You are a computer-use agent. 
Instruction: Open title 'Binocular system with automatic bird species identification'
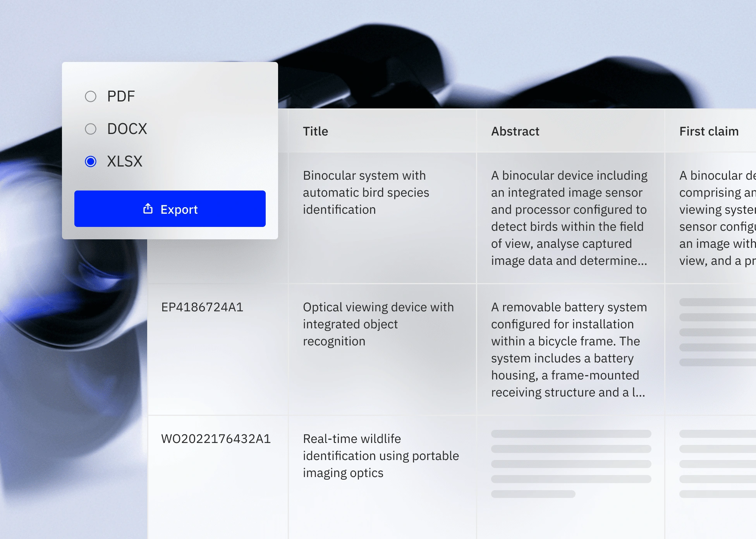coord(366,192)
